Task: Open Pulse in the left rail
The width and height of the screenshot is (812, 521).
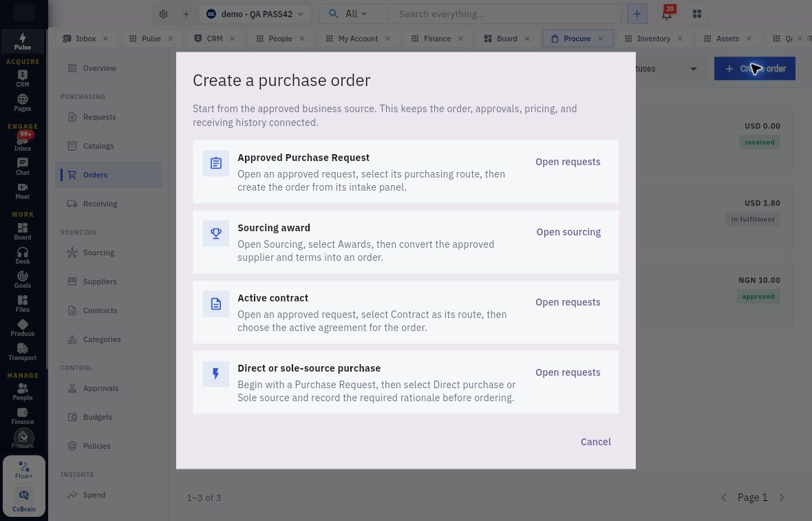Action: click(22, 41)
